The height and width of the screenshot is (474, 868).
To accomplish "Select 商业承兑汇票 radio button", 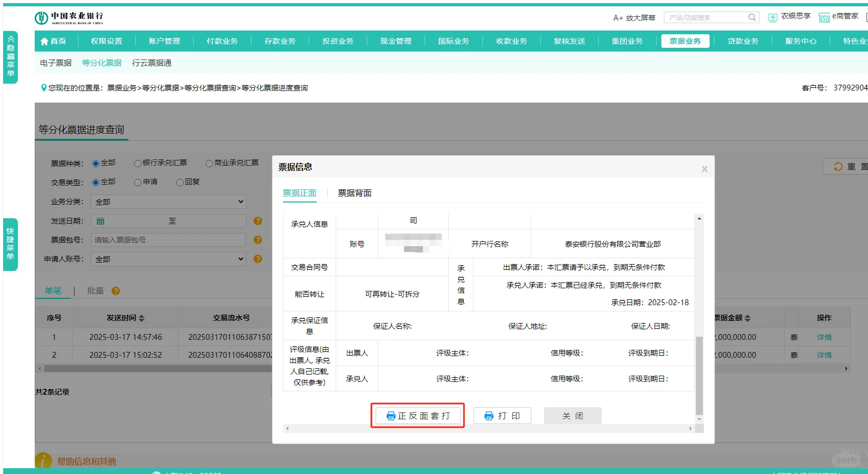I will pyautogui.click(x=209, y=164).
